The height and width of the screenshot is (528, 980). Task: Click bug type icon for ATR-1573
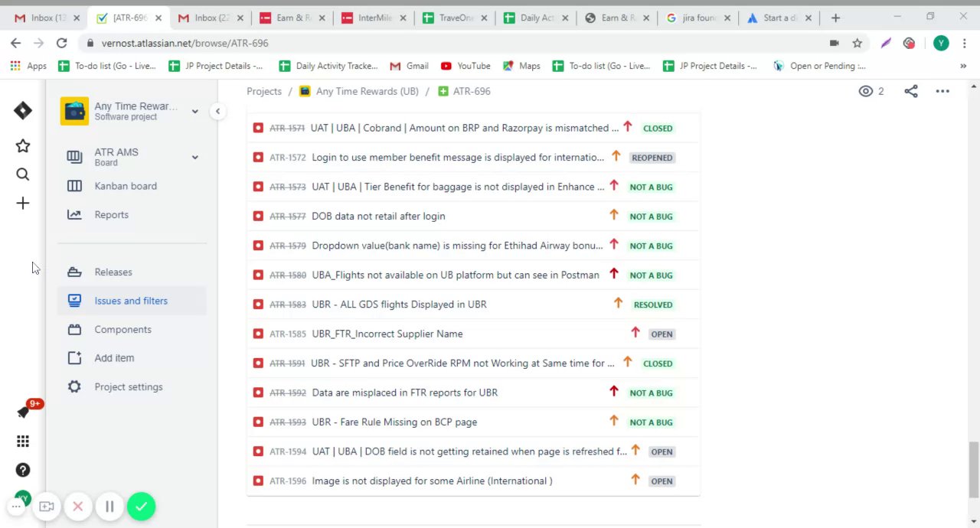pyautogui.click(x=258, y=187)
